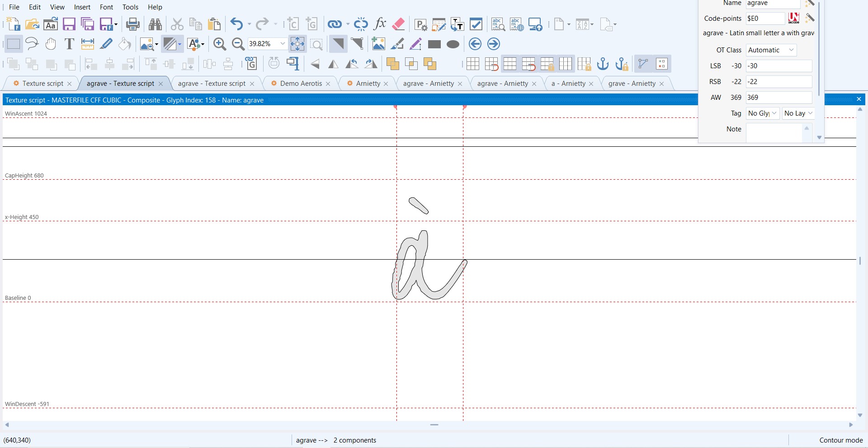This screenshot has height=448, width=868.
Task: Go to next glyph with right arrow
Action: pos(494,44)
